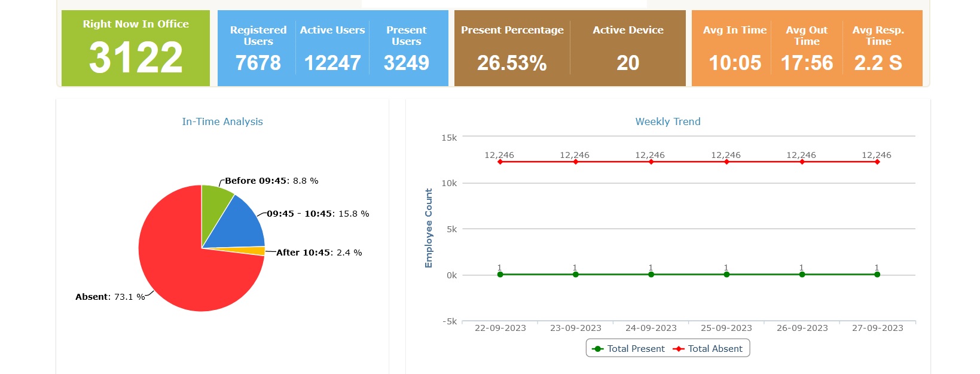The image size is (980, 374).
Task: Toggle Total Absent series in legend
Action: point(709,349)
